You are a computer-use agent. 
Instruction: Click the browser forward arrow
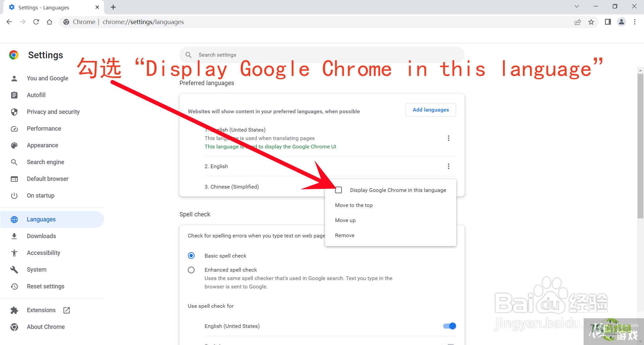pyautogui.click(x=22, y=22)
